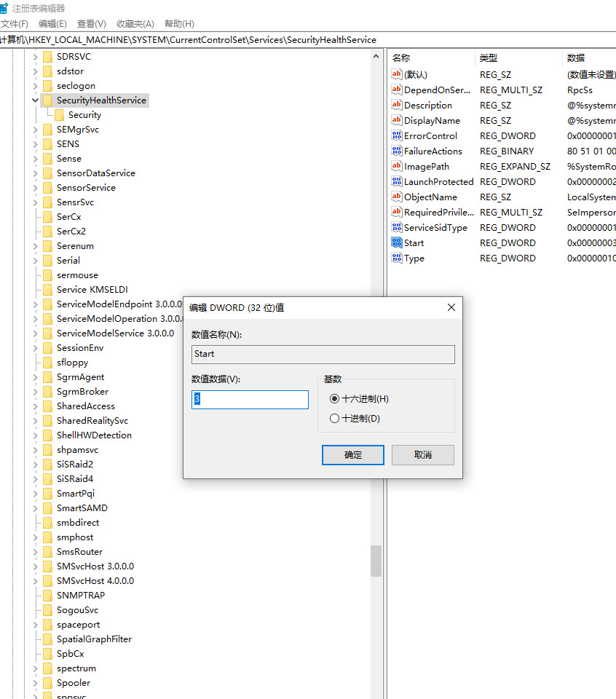Screen dimensions: 616x699
Task: Click the FailureActions binary value icon
Action: 398,151
